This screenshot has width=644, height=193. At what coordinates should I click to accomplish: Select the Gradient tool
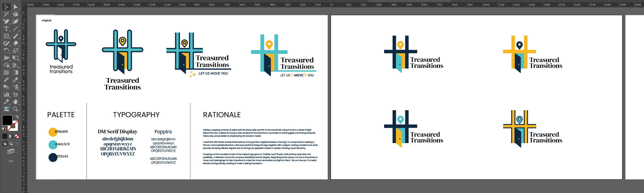click(x=15, y=72)
